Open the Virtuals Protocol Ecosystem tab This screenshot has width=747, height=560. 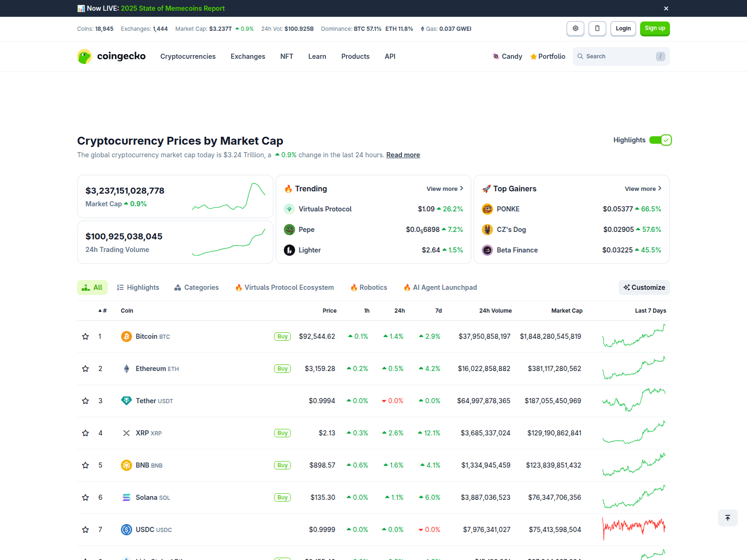pyautogui.click(x=285, y=287)
